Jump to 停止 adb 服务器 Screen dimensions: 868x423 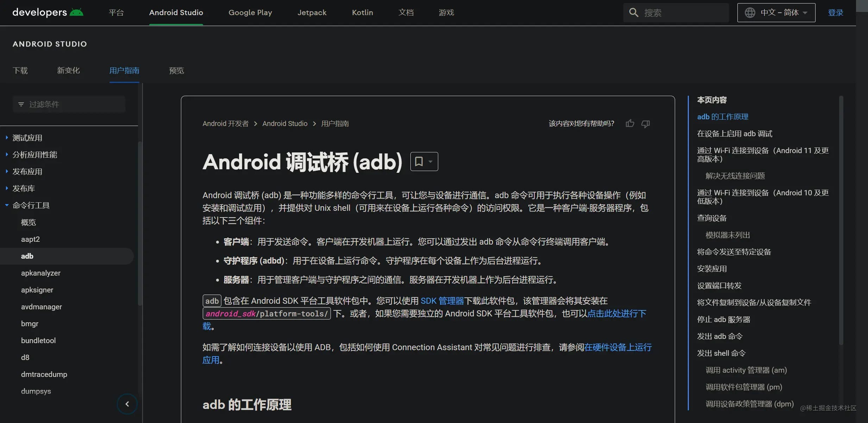pos(723,319)
